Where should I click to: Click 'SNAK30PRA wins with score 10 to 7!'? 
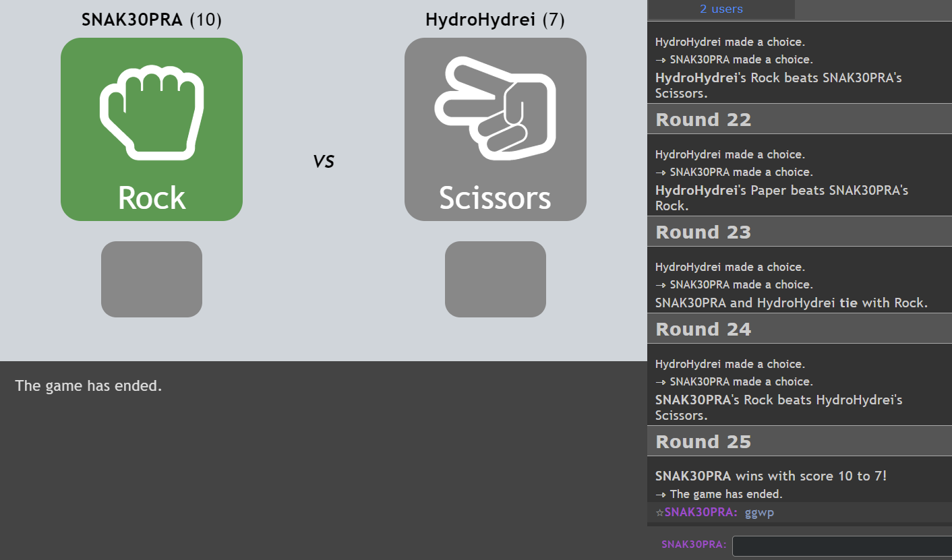(x=771, y=476)
